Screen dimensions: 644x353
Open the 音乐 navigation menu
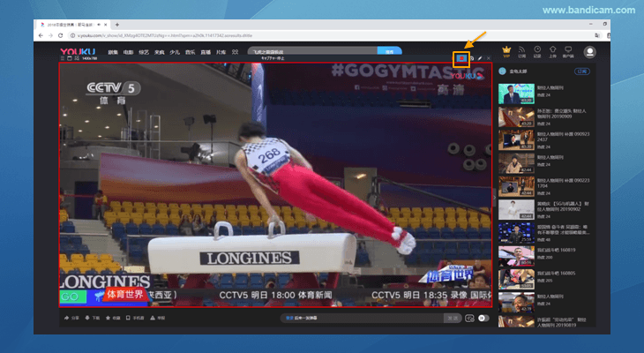point(191,53)
